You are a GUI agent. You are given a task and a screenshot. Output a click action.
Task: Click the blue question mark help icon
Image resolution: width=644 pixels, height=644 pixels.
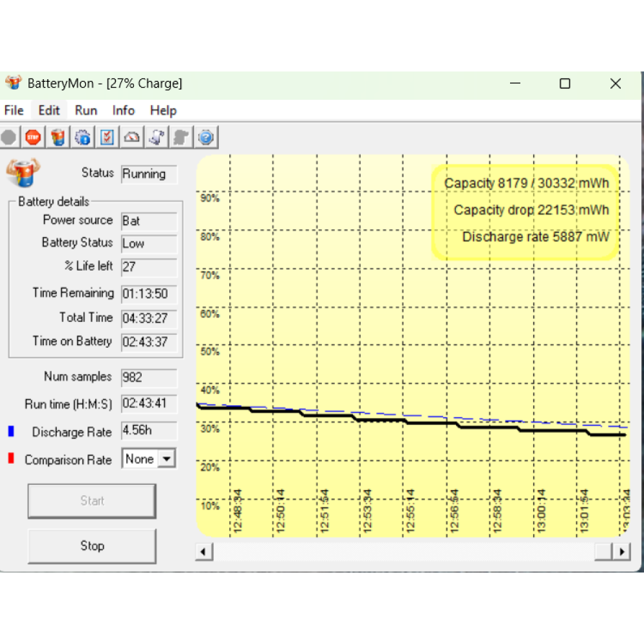pyautogui.click(x=206, y=137)
